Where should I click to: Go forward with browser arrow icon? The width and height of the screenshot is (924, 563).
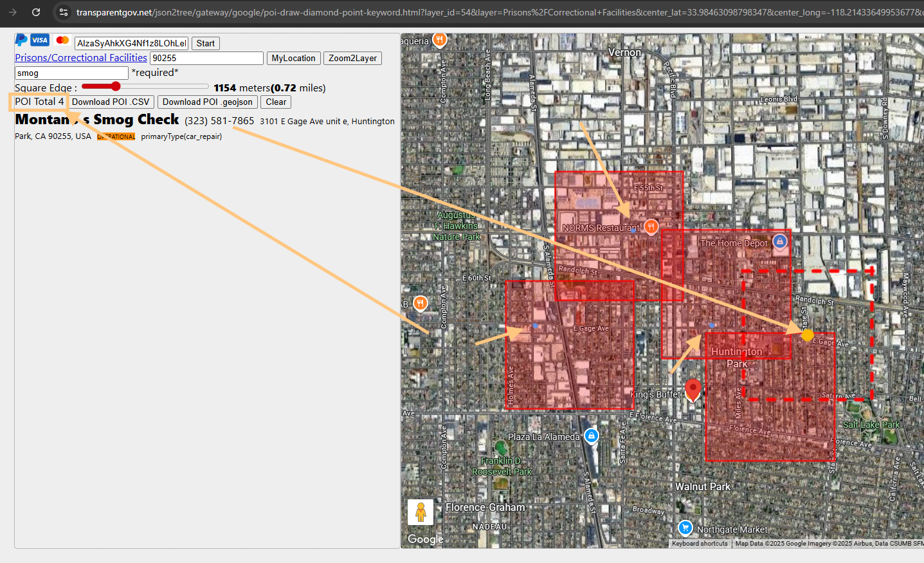coord(12,12)
